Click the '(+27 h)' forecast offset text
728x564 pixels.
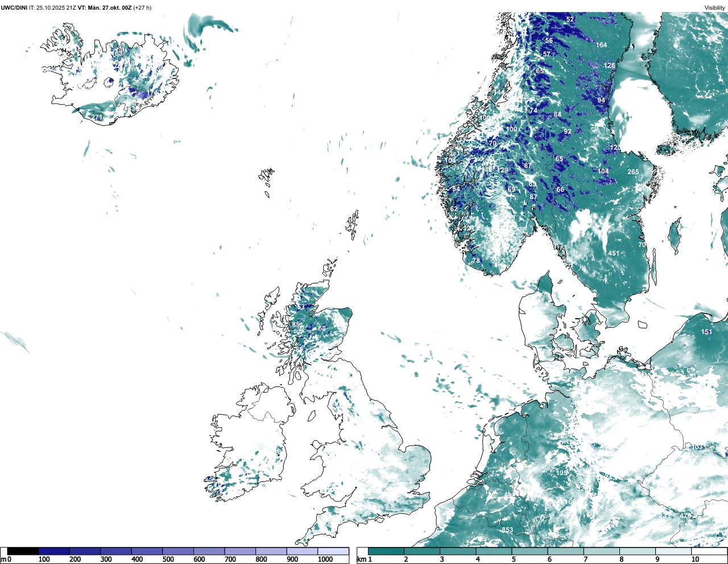(142, 7)
